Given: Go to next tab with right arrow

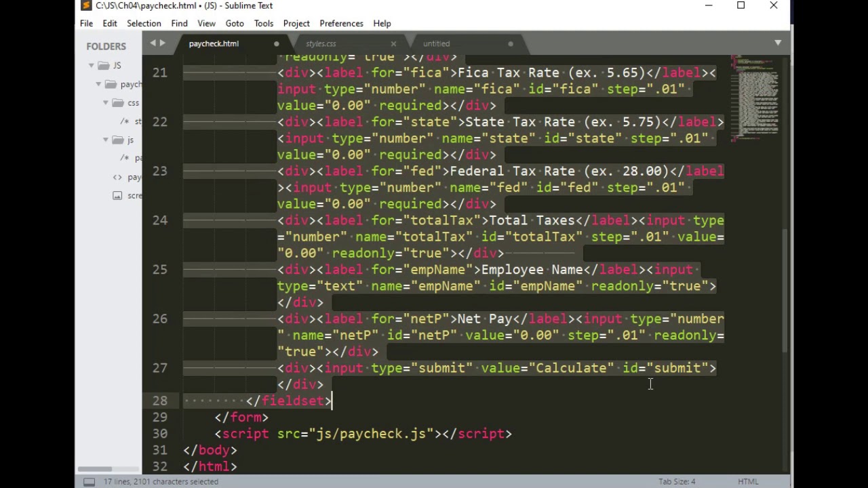Looking at the screenshot, I should pyautogui.click(x=162, y=43).
